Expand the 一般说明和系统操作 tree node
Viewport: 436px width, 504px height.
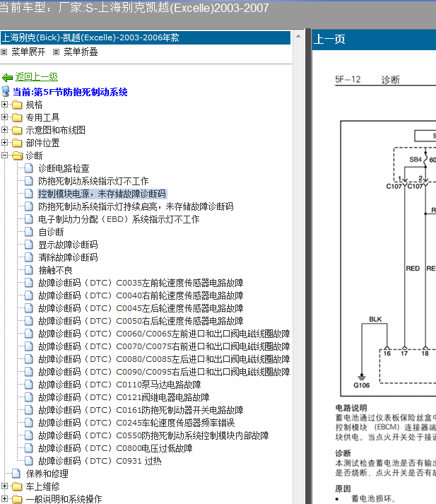(4, 498)
